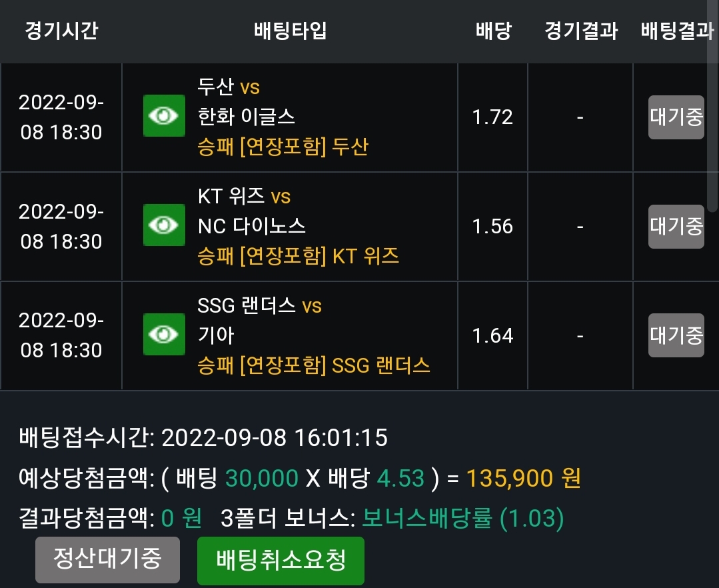Click the 보너스배당률 (1.03) text
719x588 pixels.
coord(463,518)
